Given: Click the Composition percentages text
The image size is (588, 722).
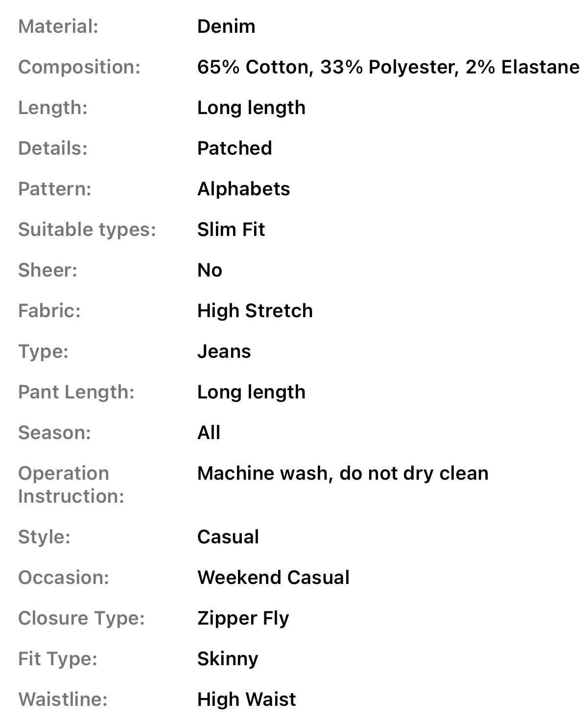Looking at the screenshot, I should tap(388, 67).
